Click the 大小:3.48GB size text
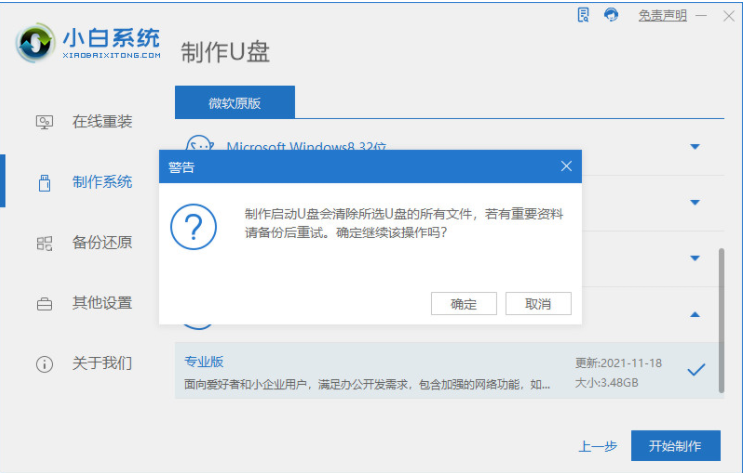The height and width of the screenshot is (473, 748). (x=606, y=383)
